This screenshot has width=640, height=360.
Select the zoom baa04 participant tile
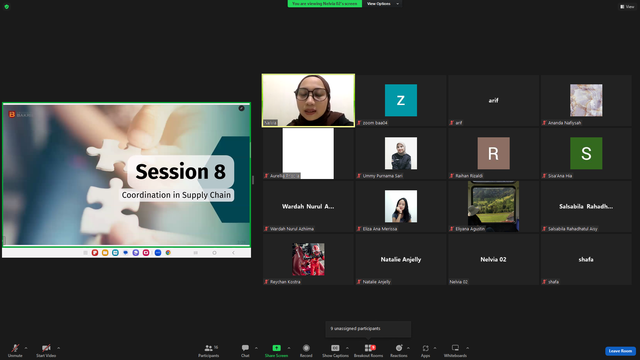[401, 100]
